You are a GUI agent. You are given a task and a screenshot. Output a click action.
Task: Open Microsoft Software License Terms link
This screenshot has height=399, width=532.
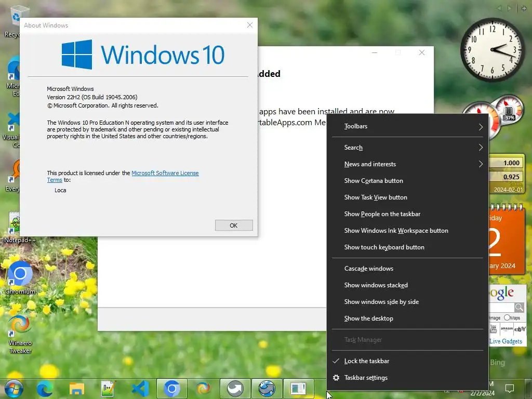165,173
